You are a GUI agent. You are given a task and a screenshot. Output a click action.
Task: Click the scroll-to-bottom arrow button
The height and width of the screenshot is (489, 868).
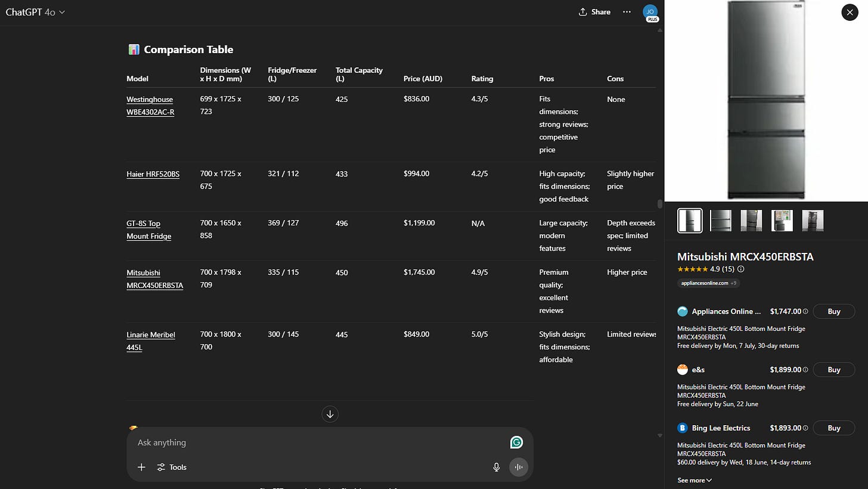point(330,414)
